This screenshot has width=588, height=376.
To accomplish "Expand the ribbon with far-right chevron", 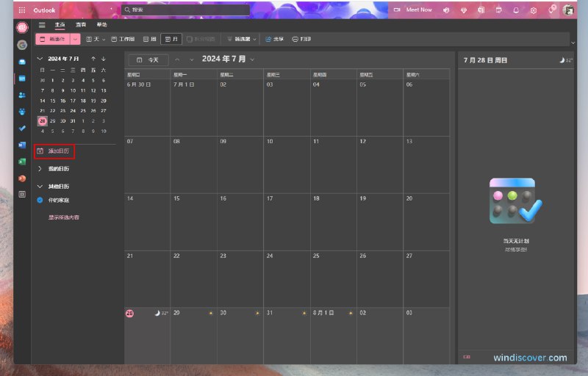I will pyautogui.click(x=573, y=43).
